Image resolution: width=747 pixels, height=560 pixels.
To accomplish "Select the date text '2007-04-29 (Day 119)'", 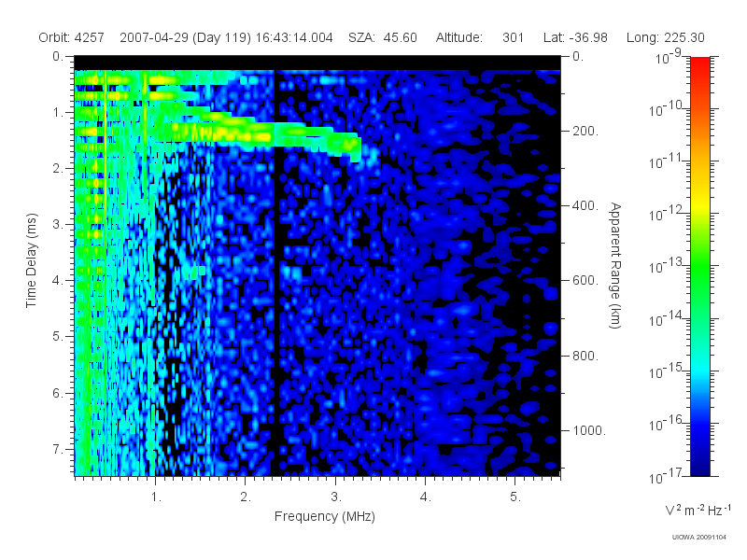I will [185, 37].
